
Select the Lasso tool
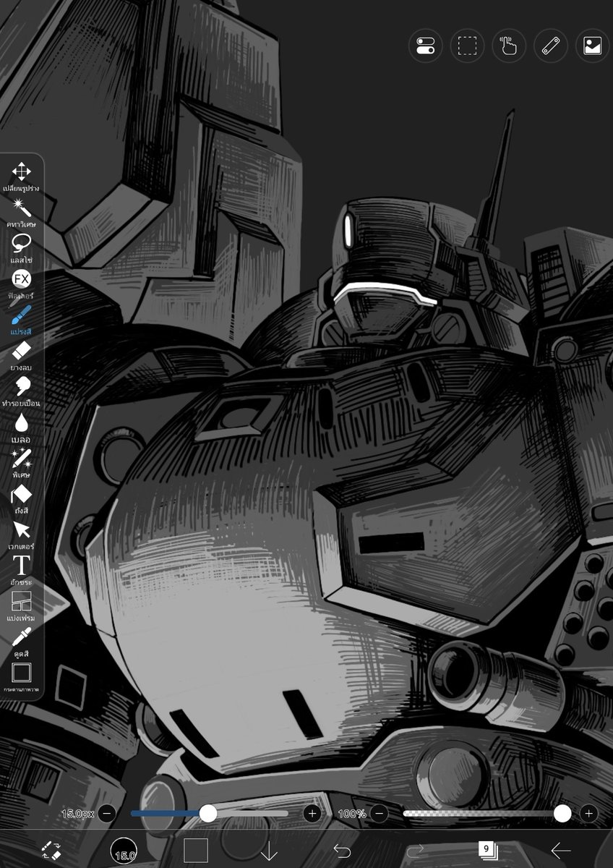[21, 248]
